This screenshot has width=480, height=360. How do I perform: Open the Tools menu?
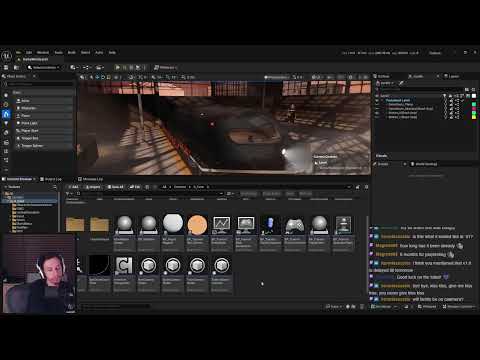(59, 52)
